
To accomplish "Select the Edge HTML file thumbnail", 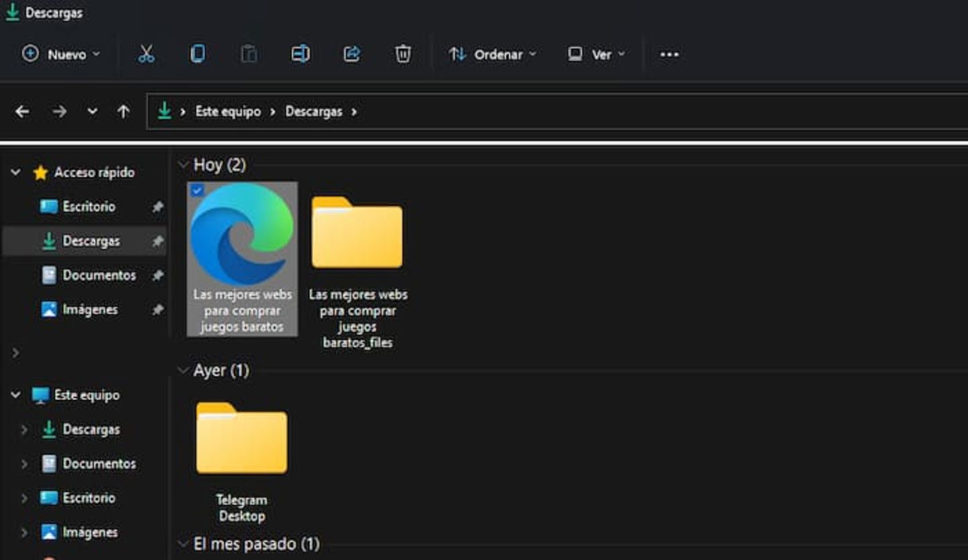I will [242, 233].
